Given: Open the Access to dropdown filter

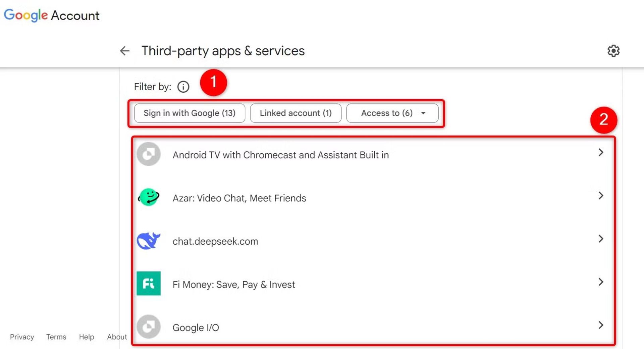Looking at the screenshot, I should click(392, 113).
